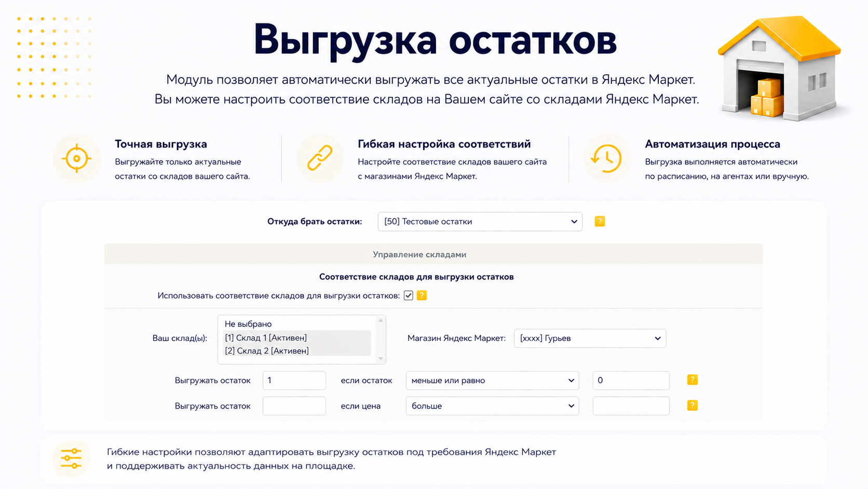Image resolution: width=868 pixels, height=489 pixels.
Task: Click the clock history icon for Автоматизация процесса
Action: (x=606, y=158)
